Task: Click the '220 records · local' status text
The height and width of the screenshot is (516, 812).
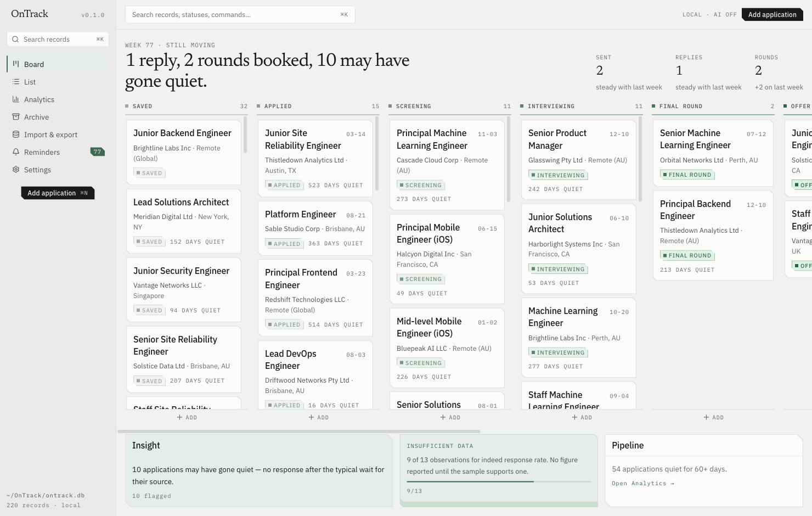Action: (x=43, y=506)
